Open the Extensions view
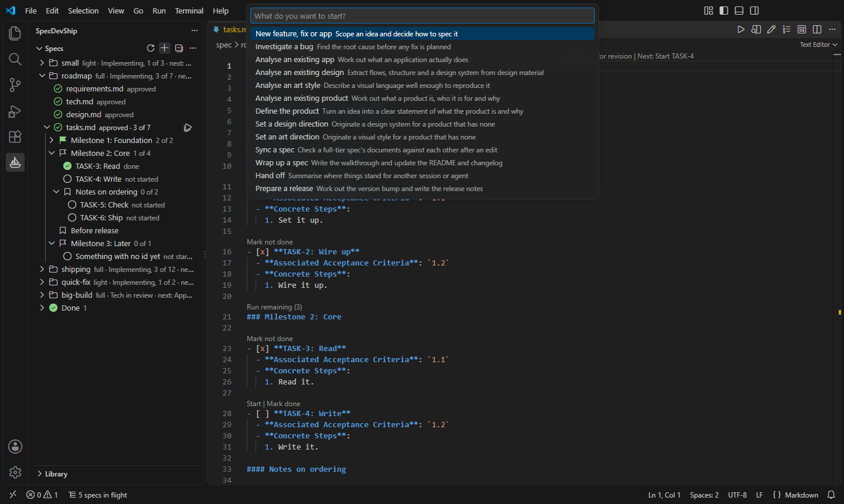The image size is (844, 504). (x=15, y=137)
